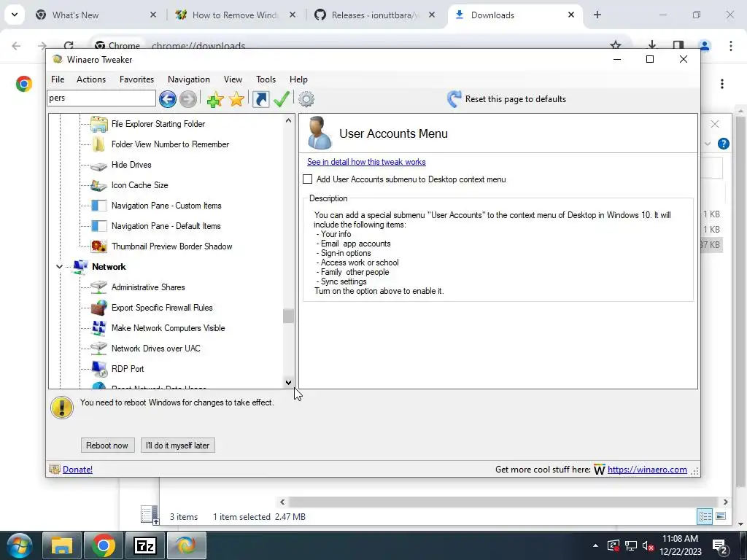The image size is (747, 560).
Task: Click the horizontal scrollbar in the background window
Action: pos(503,502)
